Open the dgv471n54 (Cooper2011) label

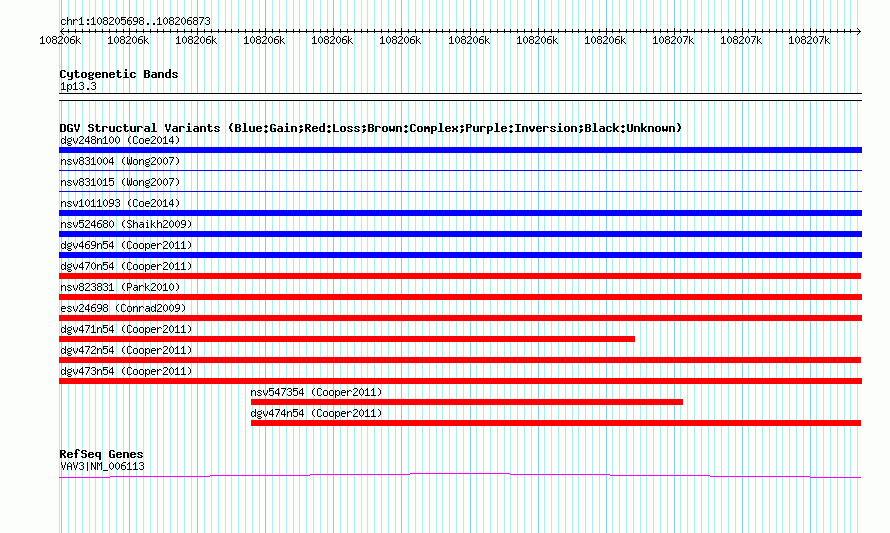[126, 329]
